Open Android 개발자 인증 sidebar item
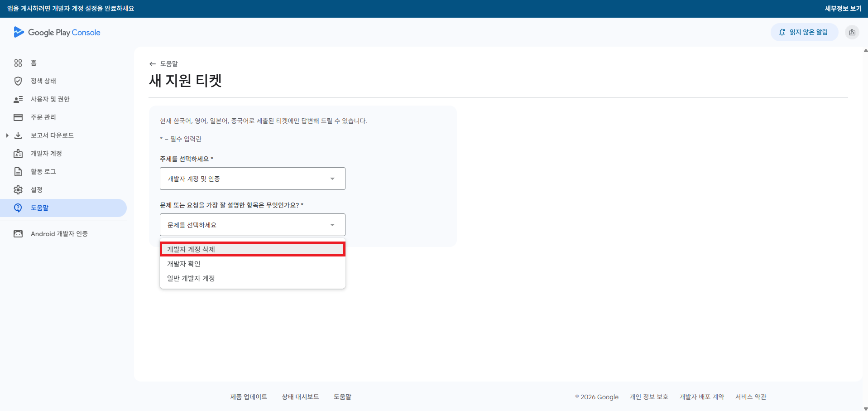 click(x=63, y=234)
